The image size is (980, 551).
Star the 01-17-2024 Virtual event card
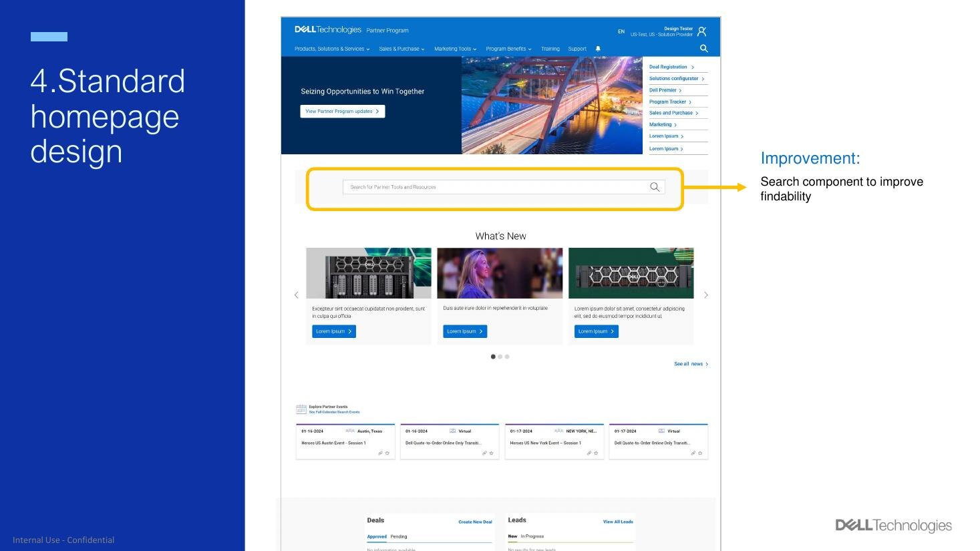click(x=700, y=453)
